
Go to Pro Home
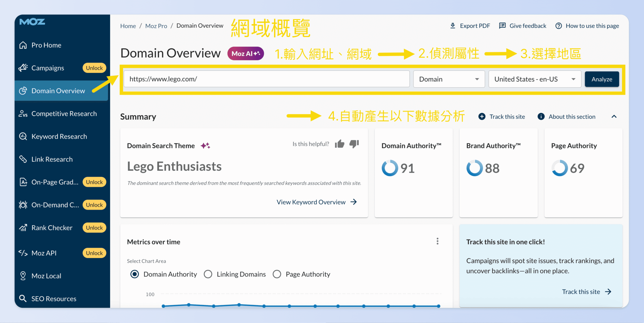46,45
